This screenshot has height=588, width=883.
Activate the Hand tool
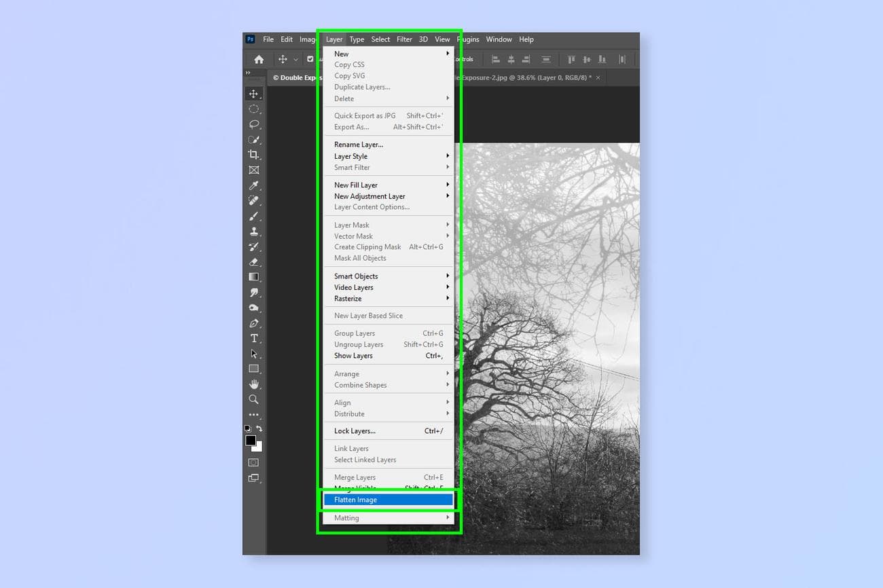point(254,384)
